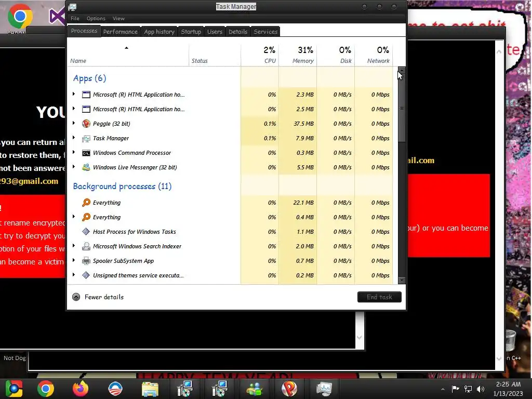Open Firefox from the taskbar
532x399 pixels.
pos(81,389)
